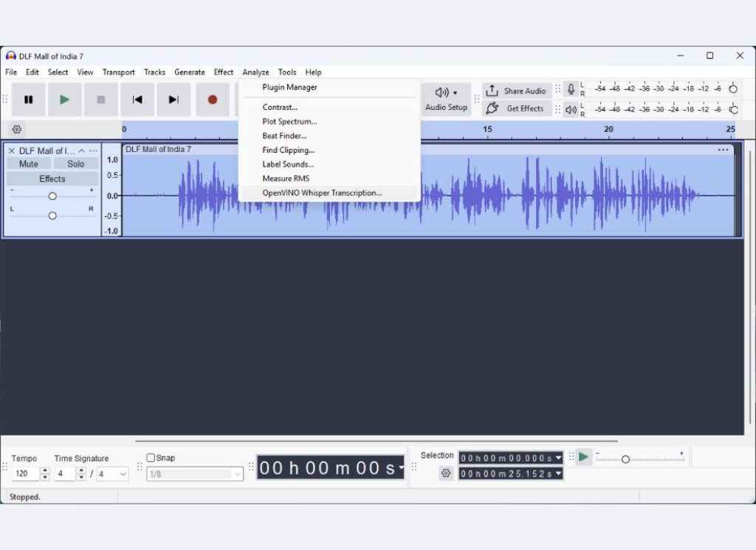Click the clip title DLF Mall of India 7
The height and width of the screenshot is (550, 756).
point(158,149)
